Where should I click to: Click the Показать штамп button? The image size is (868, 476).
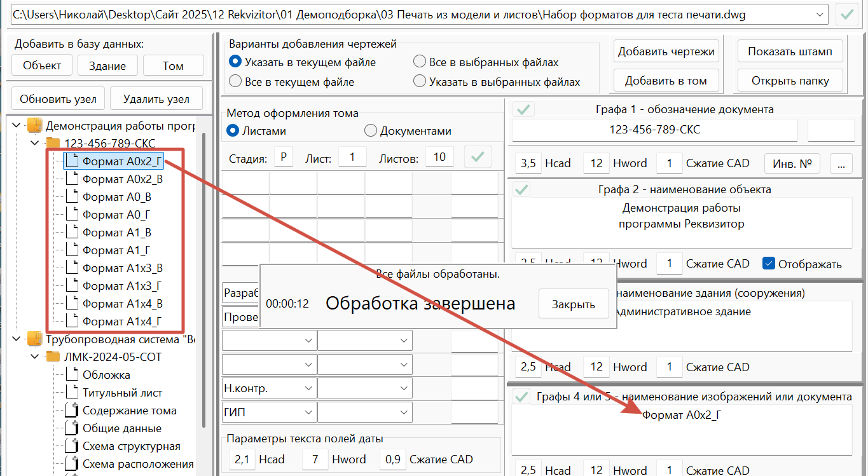790,51
